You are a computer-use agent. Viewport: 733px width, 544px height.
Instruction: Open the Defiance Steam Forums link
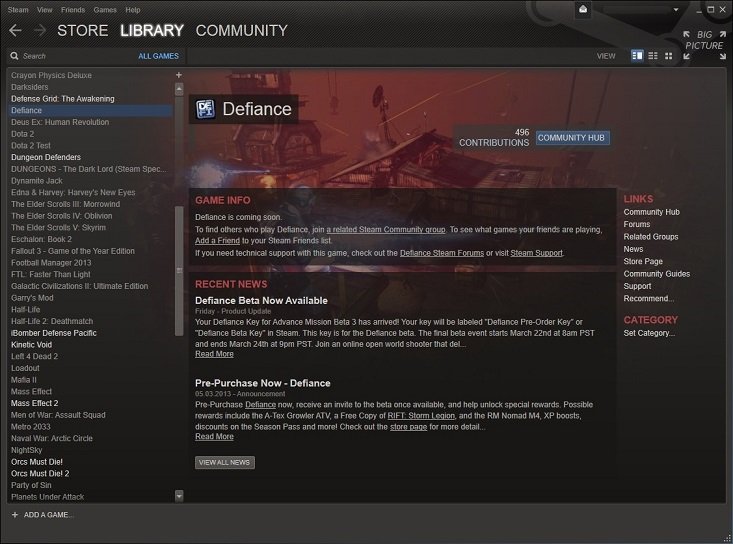(x=442, y=253)
